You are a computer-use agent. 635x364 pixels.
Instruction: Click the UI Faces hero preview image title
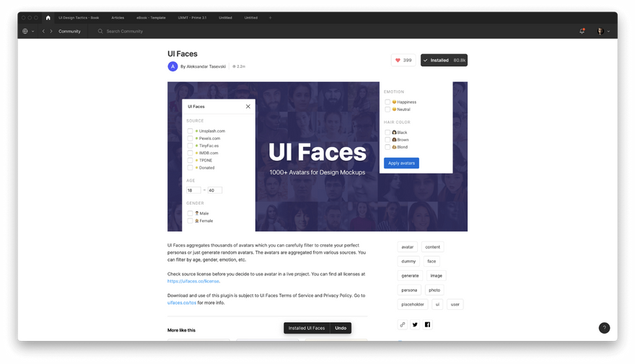point(317,153)
